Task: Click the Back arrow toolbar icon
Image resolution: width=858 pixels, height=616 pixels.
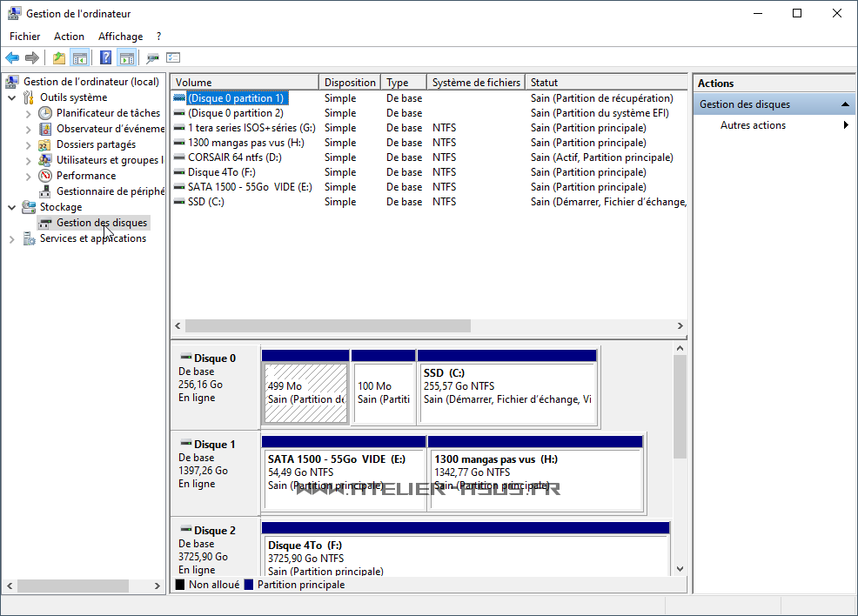Action: click(12, 57)
